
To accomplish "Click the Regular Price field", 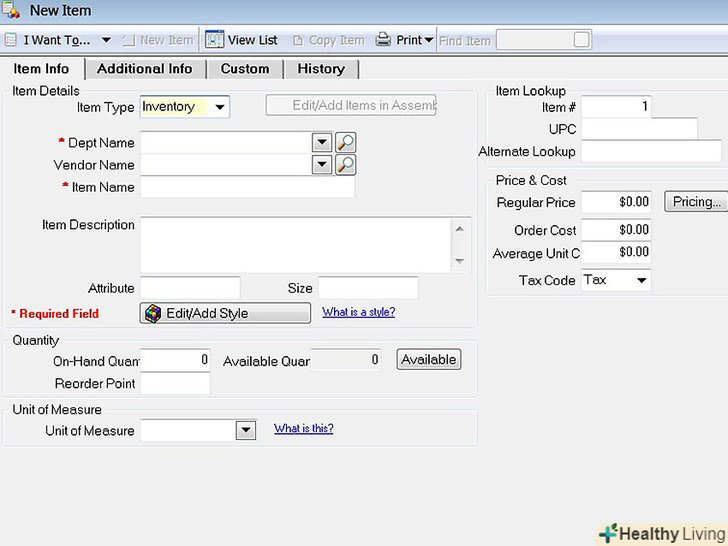I will [x=617, y=202].
